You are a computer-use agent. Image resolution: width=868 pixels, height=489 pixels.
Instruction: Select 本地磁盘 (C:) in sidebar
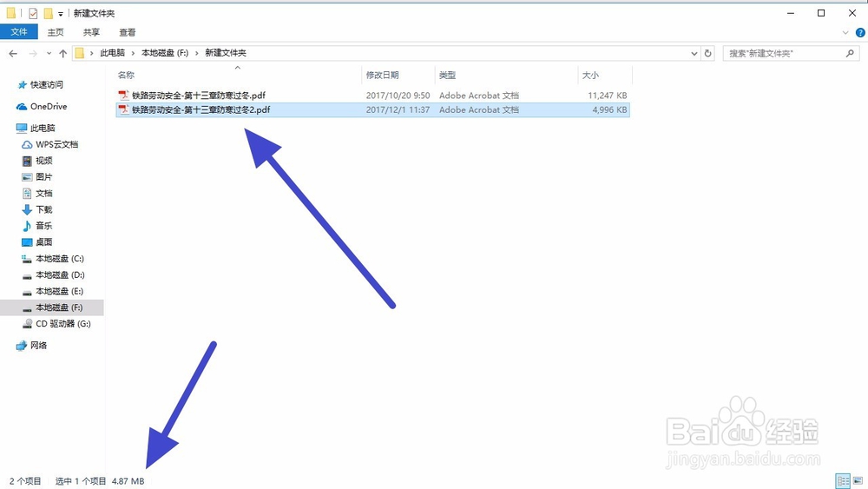click(60, 259)
